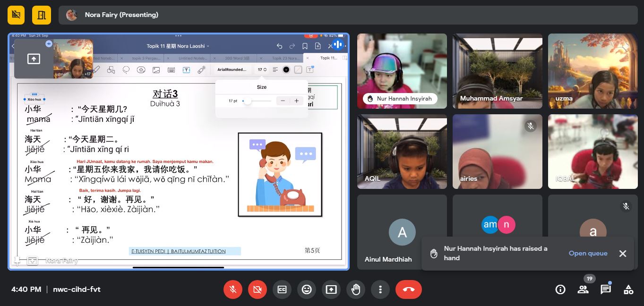Turn on the microphone
Image resolution: width=644 pixels, height=306 pixels.
[232, 289]
